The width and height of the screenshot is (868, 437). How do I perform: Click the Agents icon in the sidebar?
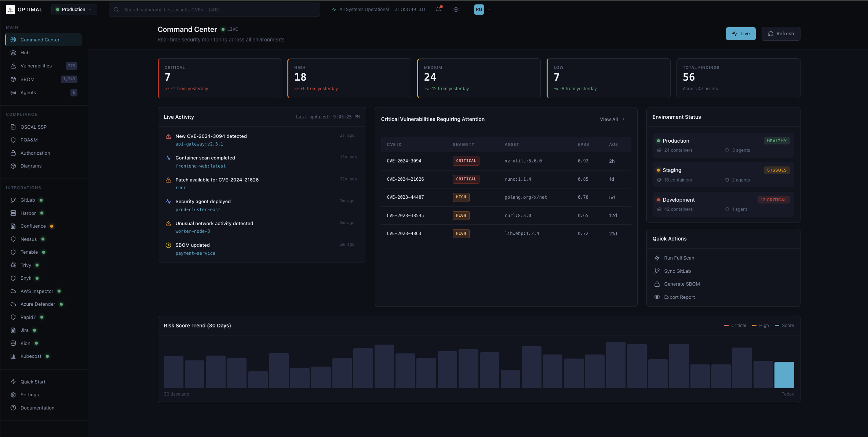pos(13,92)
